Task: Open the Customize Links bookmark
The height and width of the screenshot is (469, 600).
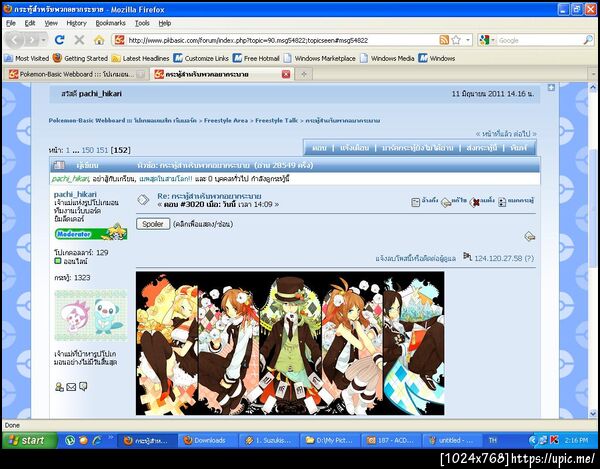Action: click(x=201, y=59)
